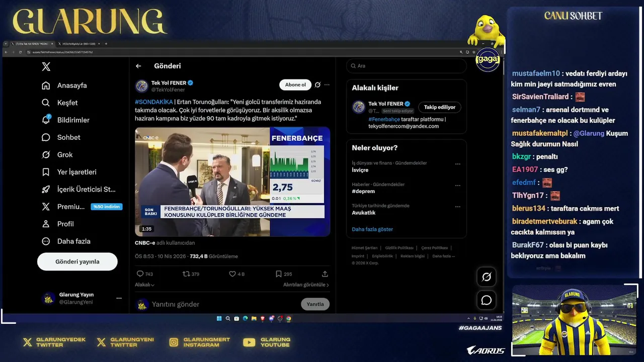Click the Gönderi yayınla button
This screenshot has width=644, height=362.
coord(77,261)
